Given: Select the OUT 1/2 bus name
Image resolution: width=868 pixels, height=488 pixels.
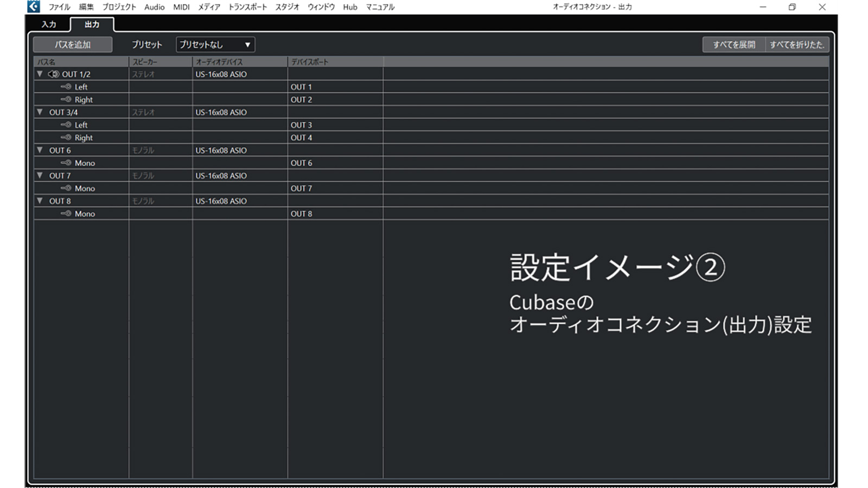Looking at the screenshot, I should coord(76,74).
